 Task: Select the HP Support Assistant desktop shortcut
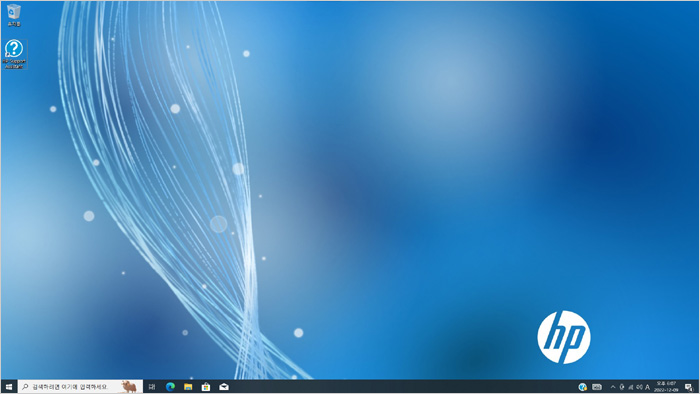coord(14,54)
